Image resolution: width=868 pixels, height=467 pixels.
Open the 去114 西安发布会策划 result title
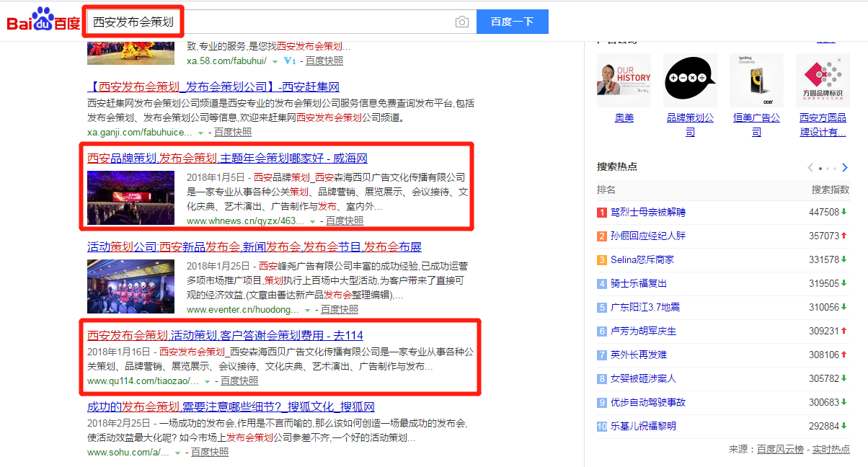225,335
